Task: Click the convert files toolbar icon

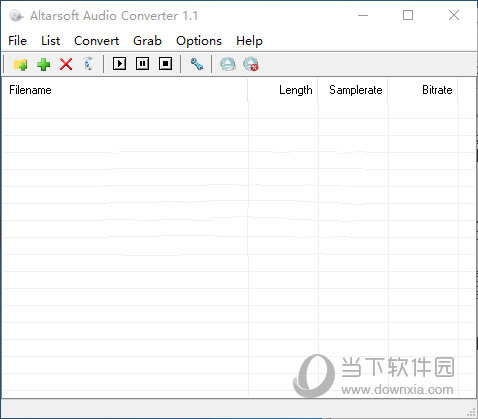Action: (x=88, y=64)
